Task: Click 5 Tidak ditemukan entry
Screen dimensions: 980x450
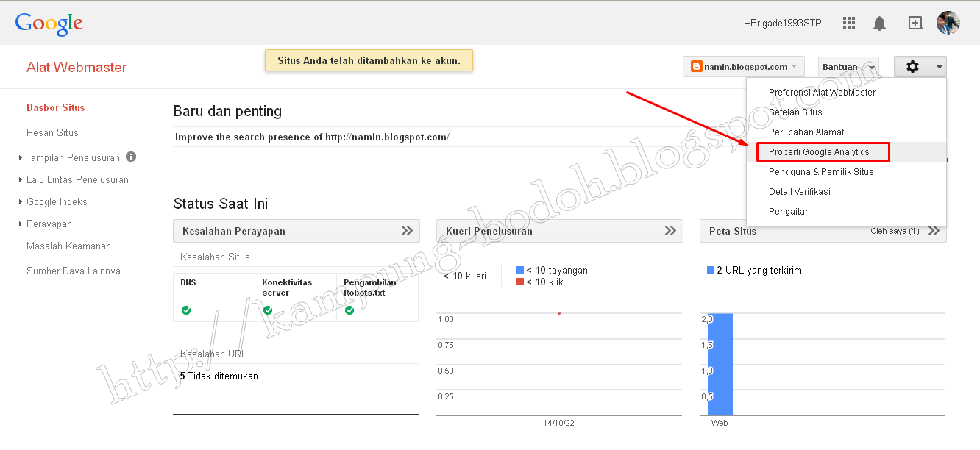Action: 219,376
